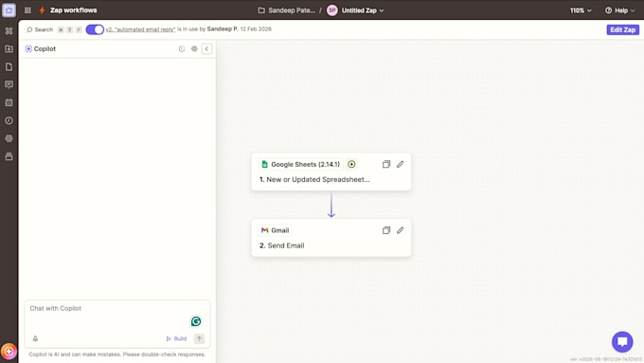This screenshot has height=363, width=644.
Task: Open the comments sidebar icon
Action: coord(9,84)
